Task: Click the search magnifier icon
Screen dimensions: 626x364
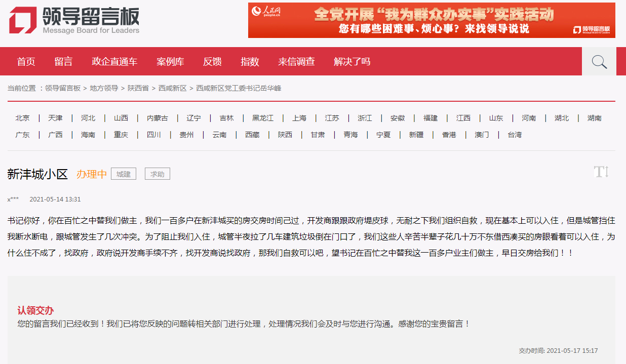Action: (x=599, y=62)
